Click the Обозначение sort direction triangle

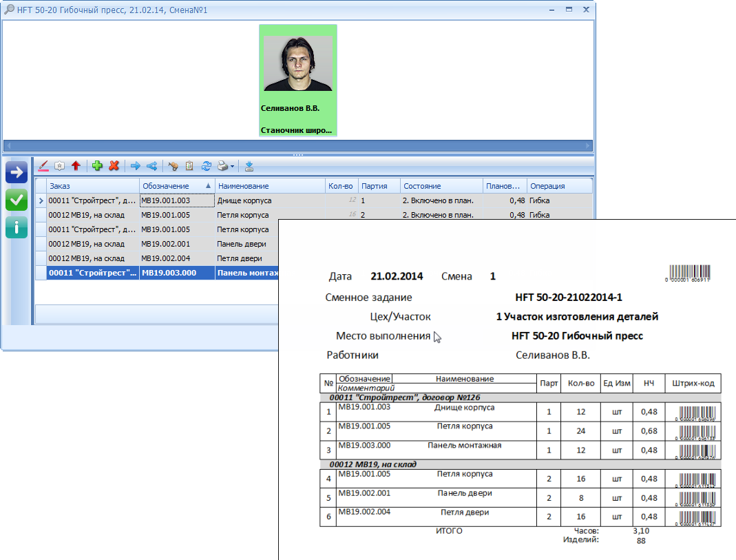[208, 186]
